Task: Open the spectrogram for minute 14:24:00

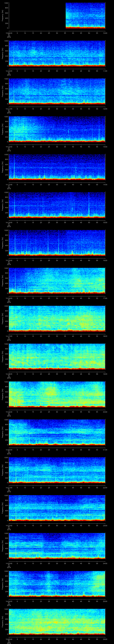Action: pyautogui.click(x=57, y=584)
